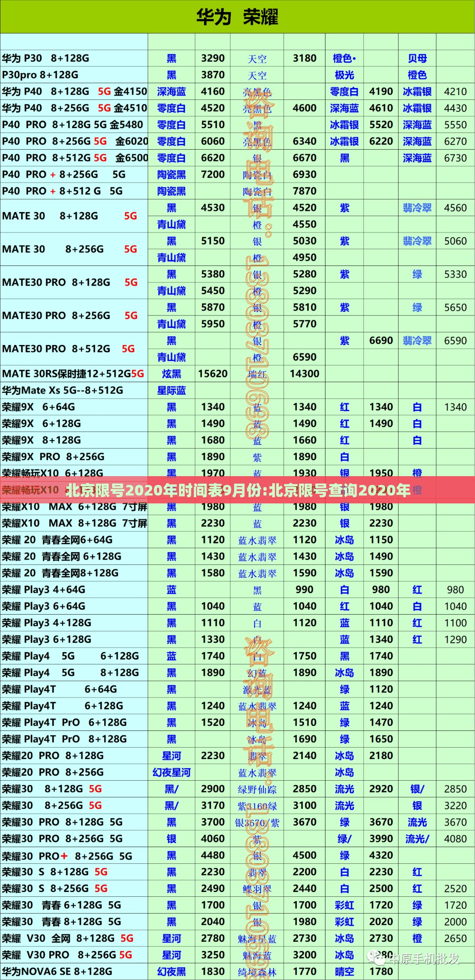The image size is (475, 980).
Task: Select price 3870 in the P30pro row
Action: pos(213,75)
